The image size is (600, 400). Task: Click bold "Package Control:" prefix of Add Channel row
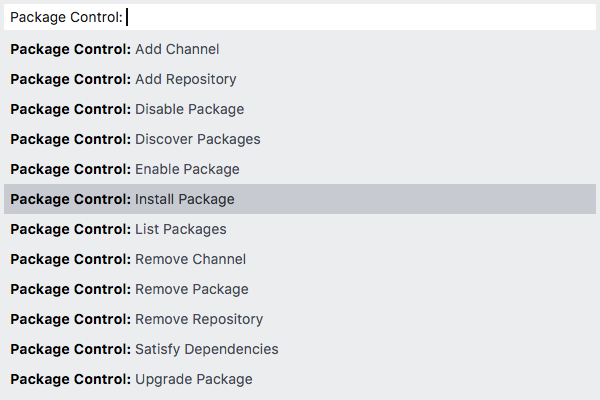pyautogui.click(x=70, y=49)
